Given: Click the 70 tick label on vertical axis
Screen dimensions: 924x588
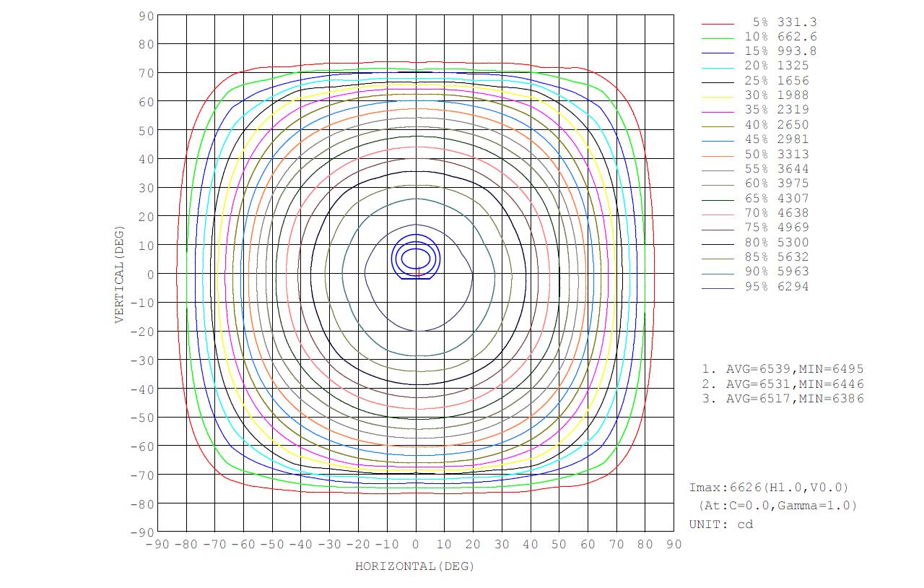Looking at the screenshot, I should click(147, 73).
